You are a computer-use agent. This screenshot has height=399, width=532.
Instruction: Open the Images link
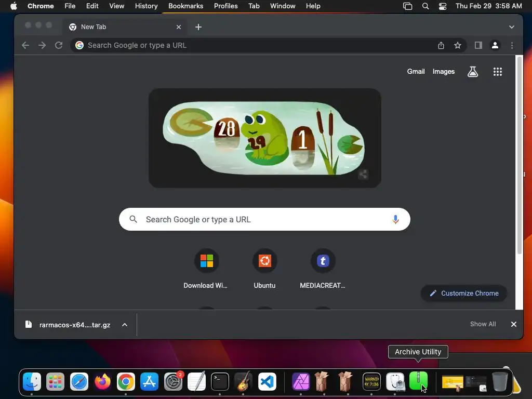pyautogui.click(x=444, y=72)
